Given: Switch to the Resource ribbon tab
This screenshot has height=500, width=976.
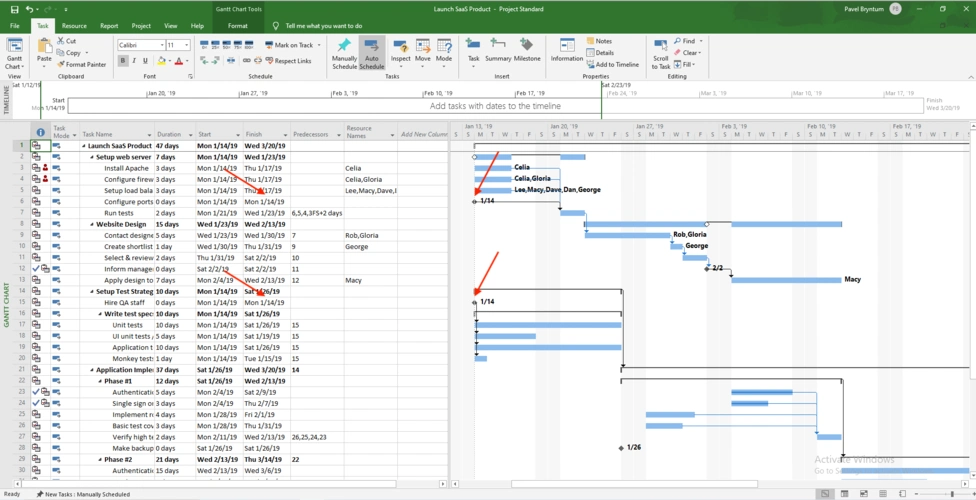Looking at the screenshot, I should click(74, 26).
